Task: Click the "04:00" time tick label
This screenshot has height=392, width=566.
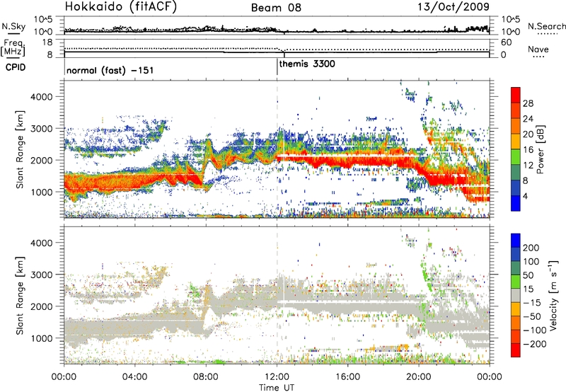Action: [x=134, y=377]
